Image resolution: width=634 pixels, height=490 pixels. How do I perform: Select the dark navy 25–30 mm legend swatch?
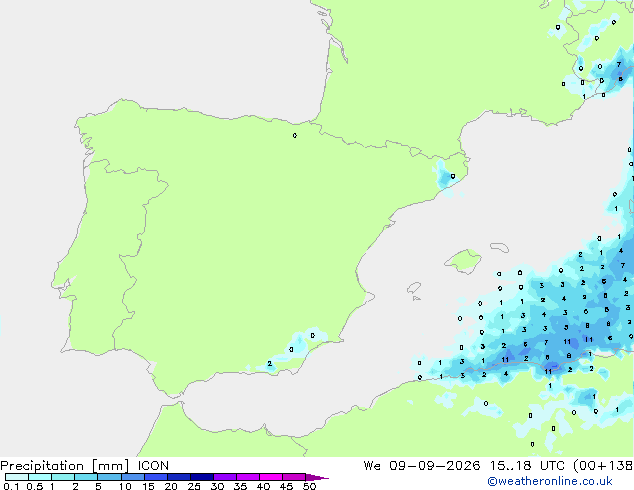[x=201, y=477]
